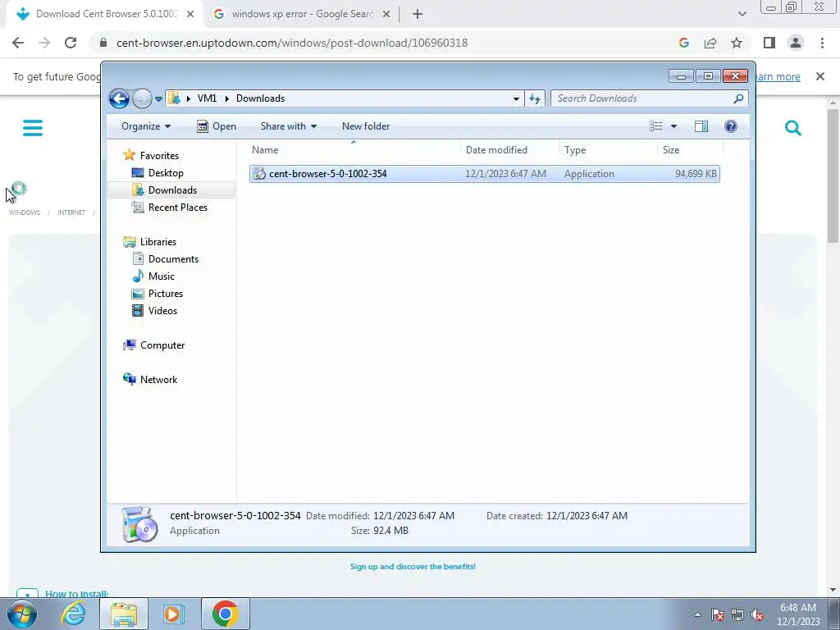The width and height of the screenshot is (840, 630).
Task: Select the cent-browser-5-0-1002-354 file
Action: [x=484, y=174]
